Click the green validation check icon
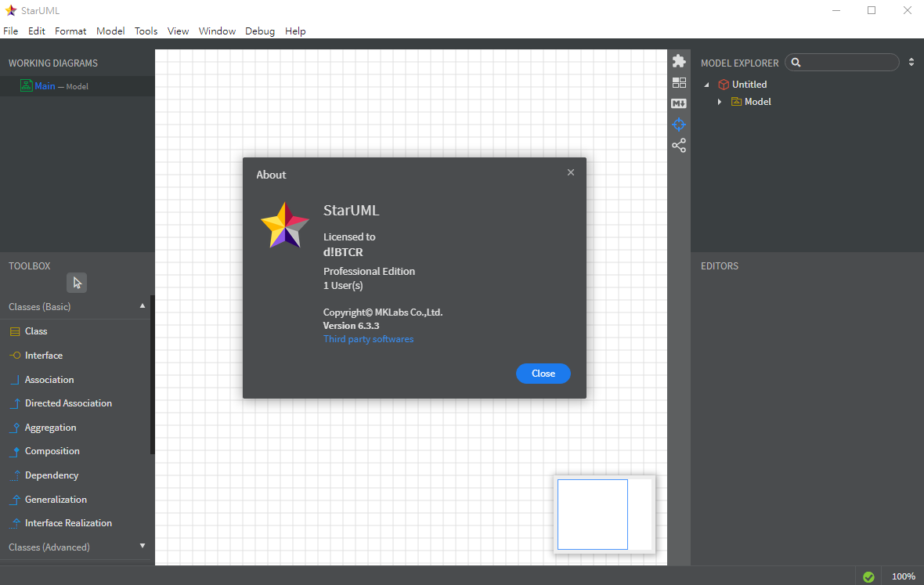 [x=868, y=576]
